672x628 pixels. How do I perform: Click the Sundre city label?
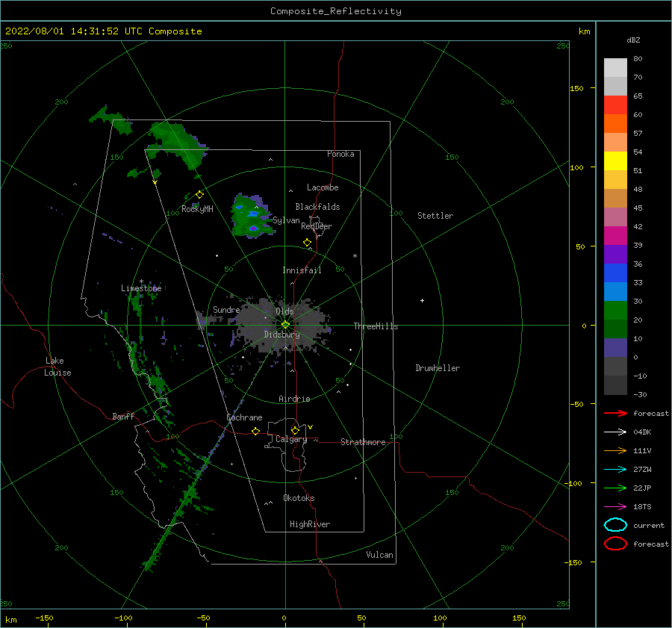click(226, 309)
